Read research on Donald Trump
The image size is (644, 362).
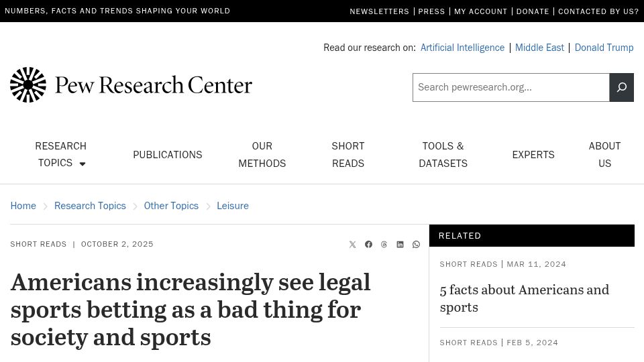(604, 48)
